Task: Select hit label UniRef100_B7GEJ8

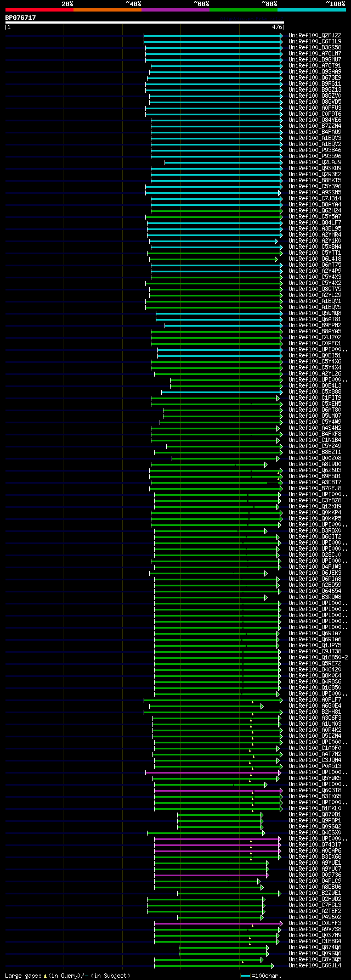Action: 315,488
